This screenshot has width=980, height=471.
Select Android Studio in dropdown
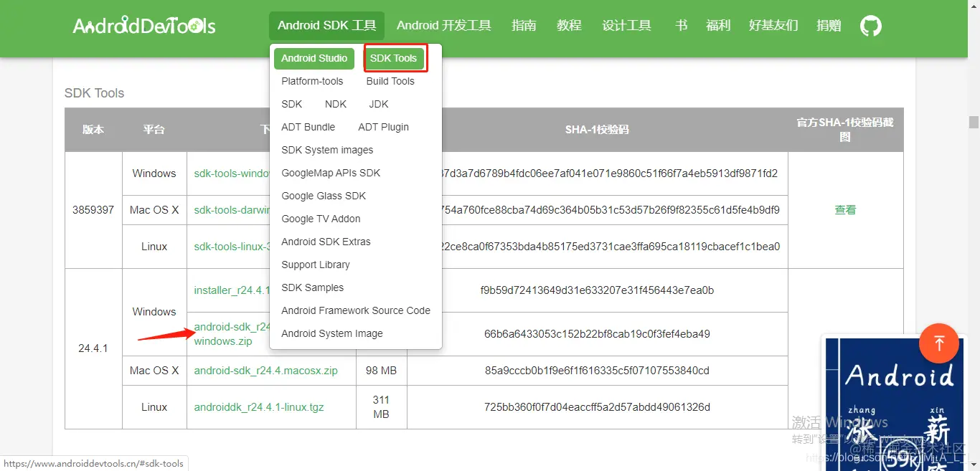click(x=314, y=58)
